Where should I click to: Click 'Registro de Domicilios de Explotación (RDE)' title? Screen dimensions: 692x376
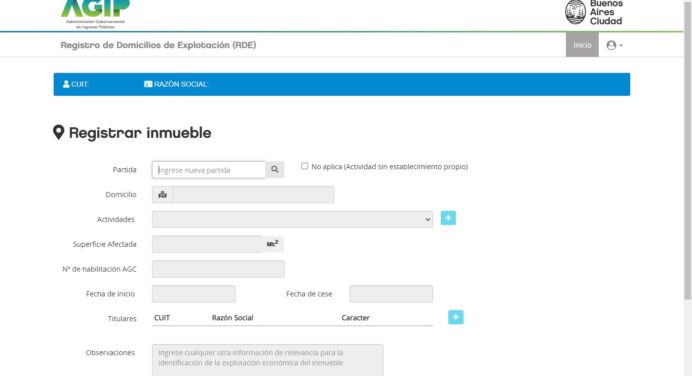[158, 45]
